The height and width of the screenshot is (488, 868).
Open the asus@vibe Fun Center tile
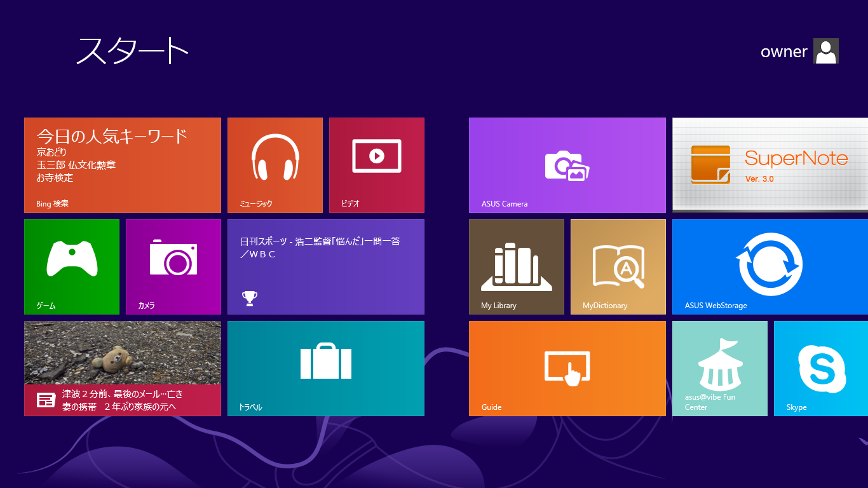click(720, 369)
